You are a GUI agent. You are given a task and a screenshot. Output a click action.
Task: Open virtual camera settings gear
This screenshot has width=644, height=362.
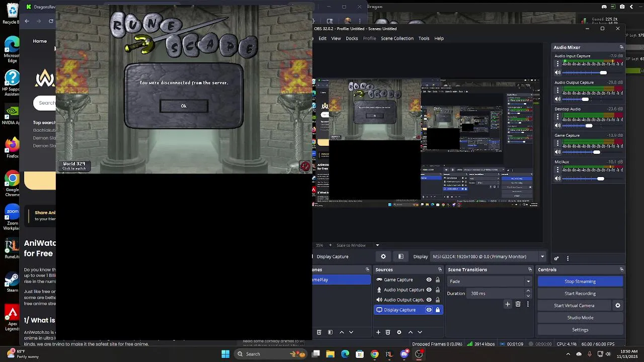[618, 305]
